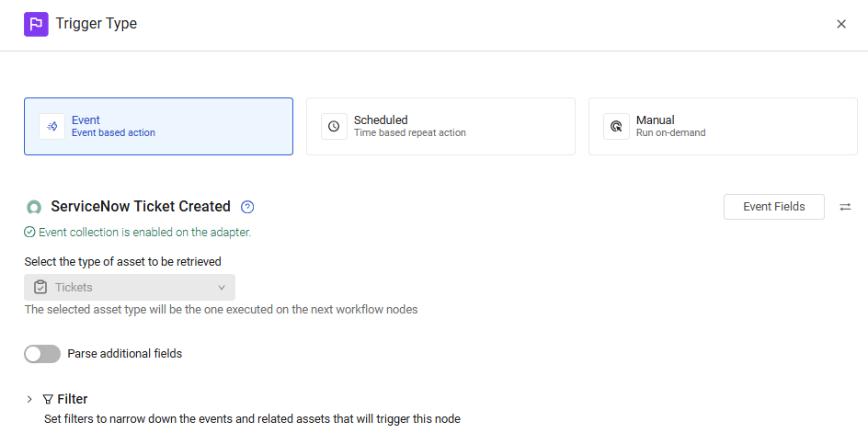Open the Tickets asset type dropdown
Image resolution: width=868 pixels, height=433 pixels.
click(130, 288)
